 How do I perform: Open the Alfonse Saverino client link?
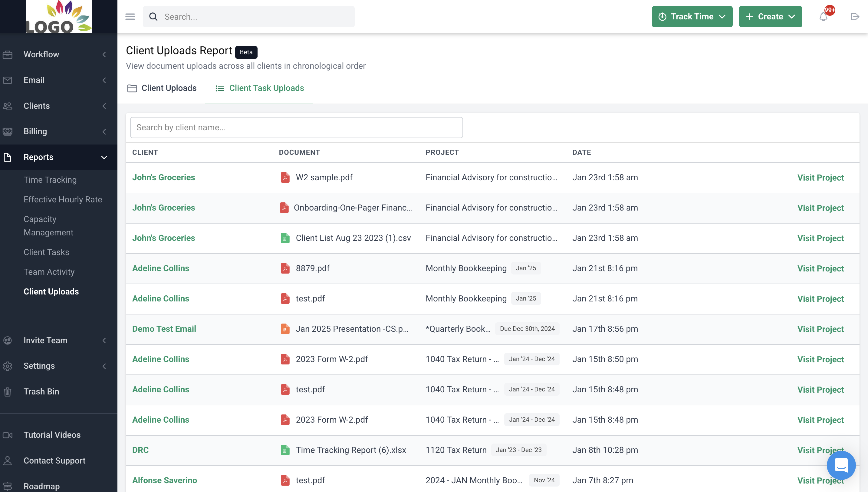point(164,480)
